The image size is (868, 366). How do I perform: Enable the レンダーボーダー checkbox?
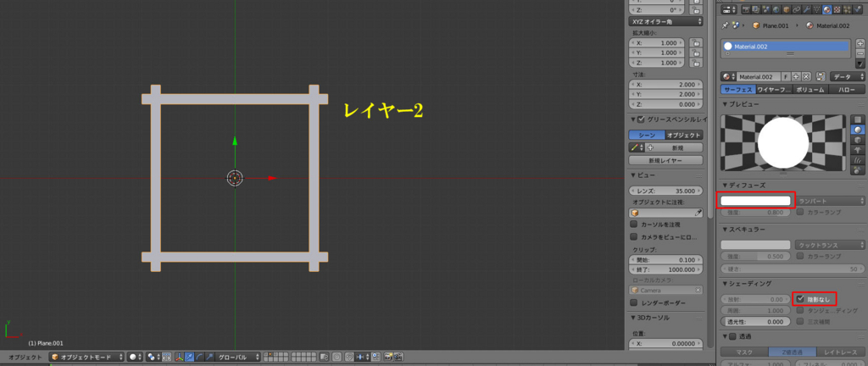(x=634, y=303)
